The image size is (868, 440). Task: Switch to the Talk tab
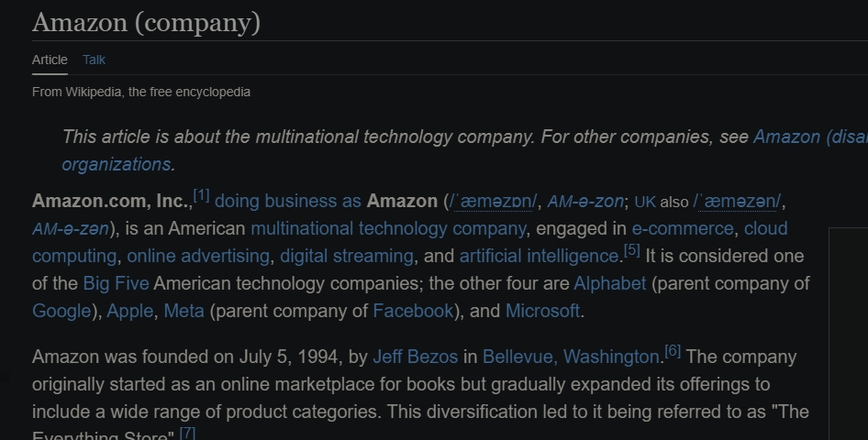tap(94, 60)
